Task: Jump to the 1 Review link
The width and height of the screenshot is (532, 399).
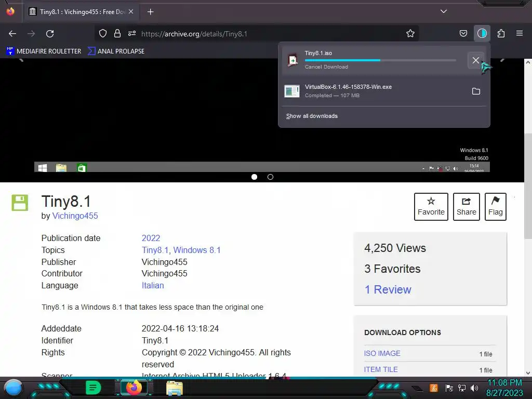Action: 388,289
